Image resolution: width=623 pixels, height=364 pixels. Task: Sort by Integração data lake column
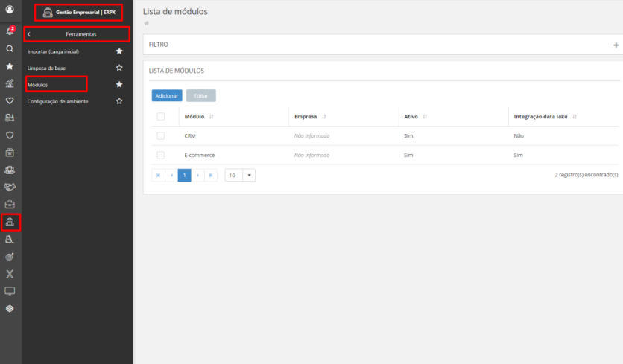coord(575,117)
